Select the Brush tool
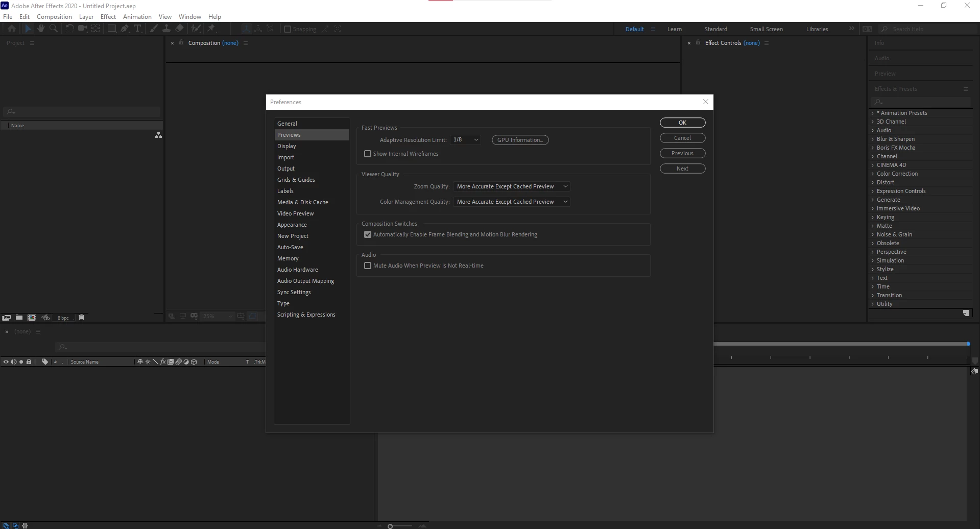The width and height of the screenshot is (980, 529). (154, 29)
